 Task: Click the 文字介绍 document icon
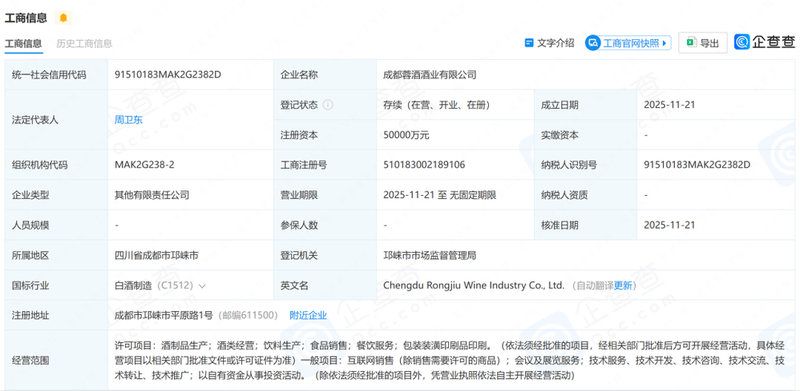[x=529, y=43]
